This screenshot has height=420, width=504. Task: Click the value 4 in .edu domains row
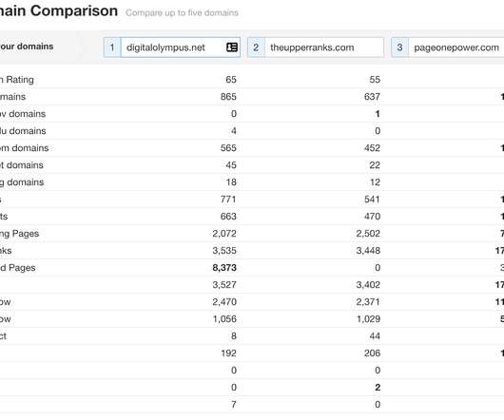point(234,131)
